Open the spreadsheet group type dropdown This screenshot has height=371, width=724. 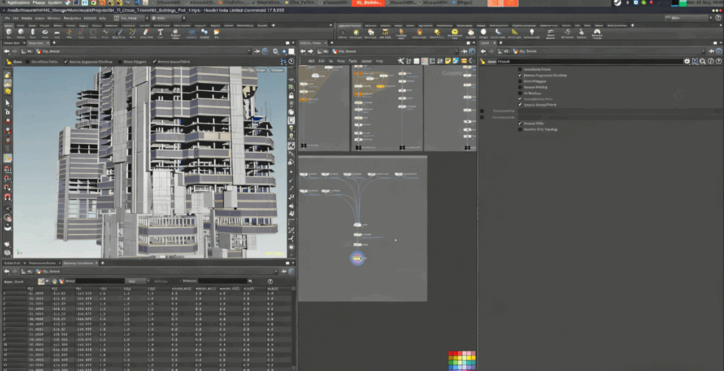point(138,281)
